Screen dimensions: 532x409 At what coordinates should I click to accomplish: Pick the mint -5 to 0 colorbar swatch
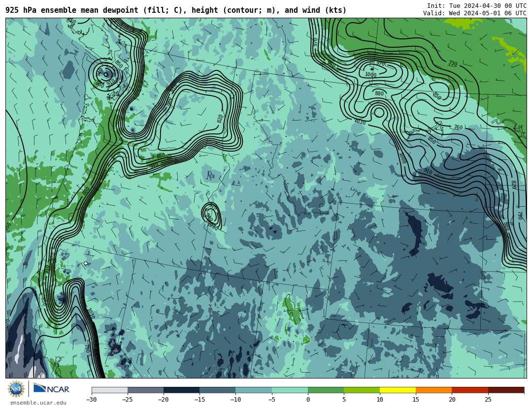point(290,390)
